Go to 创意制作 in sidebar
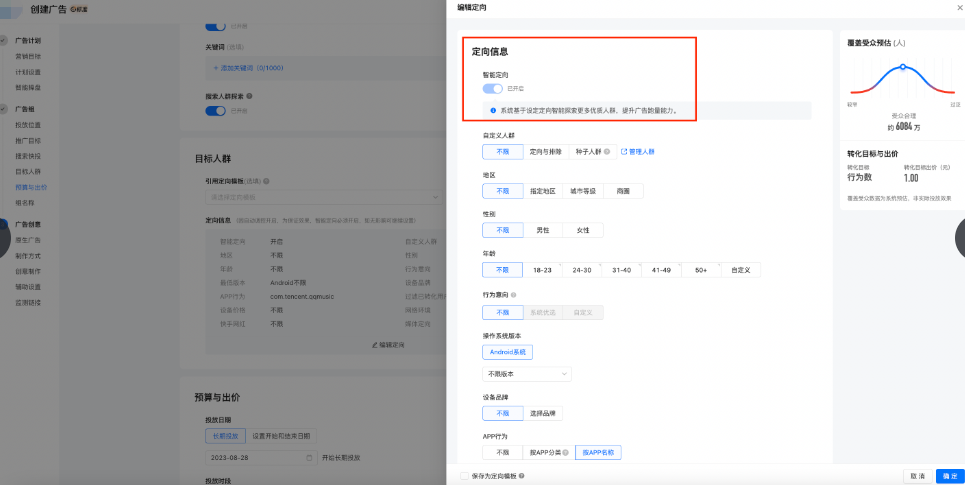 28,271
